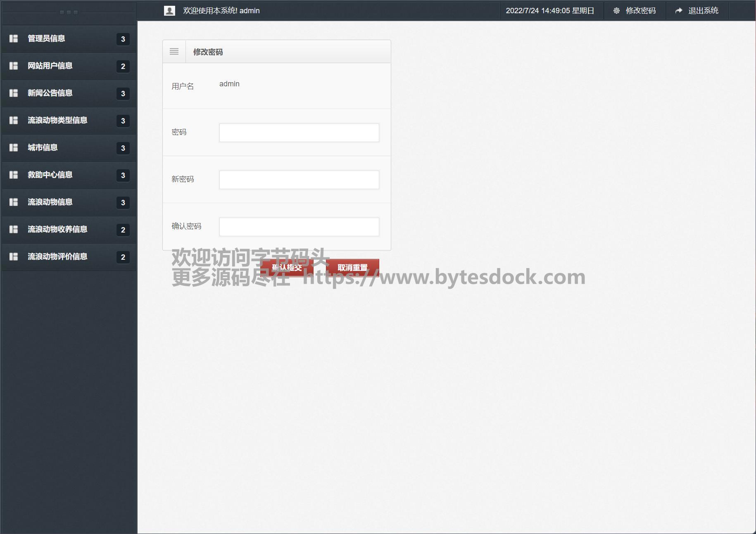The image size is (756, 534).
Task: Open the 流浪动物信息 menu item
Action: point(50,202)
